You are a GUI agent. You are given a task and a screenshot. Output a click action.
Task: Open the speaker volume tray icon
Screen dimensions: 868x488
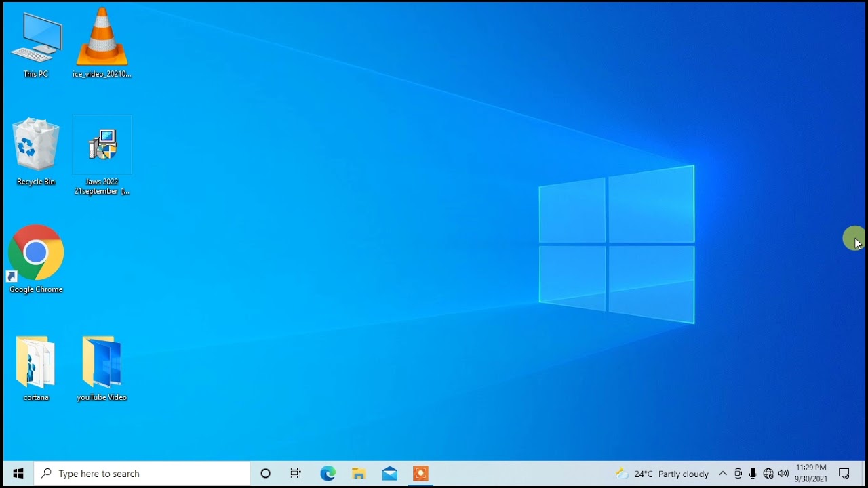pos(784,474)
